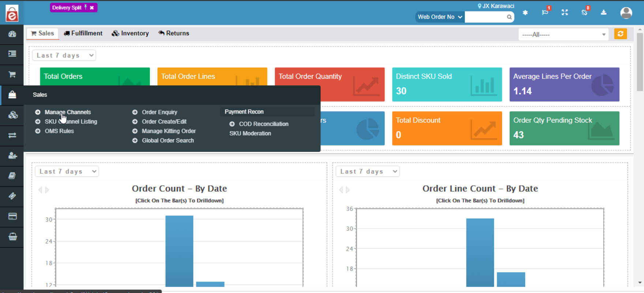Open Last 7 days dropdown above summary cards
Image resolution: width=644 pixels, height=293 pixels.
[x=64, y=55]
